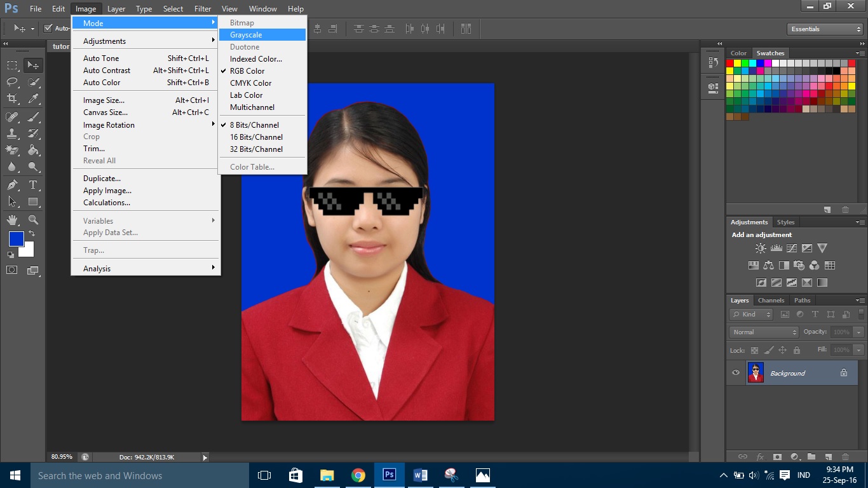Select the Spot Healing Brush tool
This screenshot has width=868, height=488.
coord(12,116)
